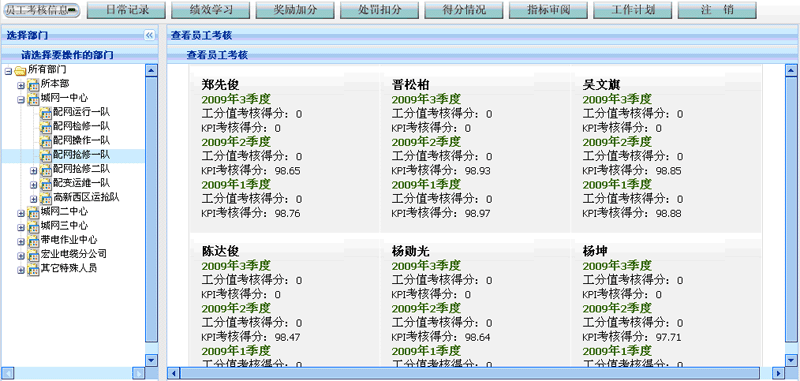The width and height of the screenshot is (800, 381).
Task: Expand the 城网二中心 tree node
Action: [x=21, y=213]
